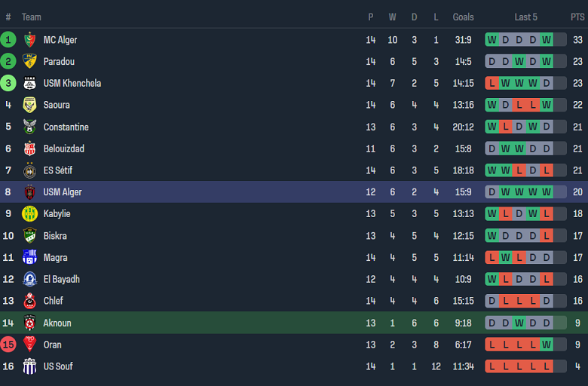Click the Oran club crest
The image size is (588, 386).
pos(29,345)
